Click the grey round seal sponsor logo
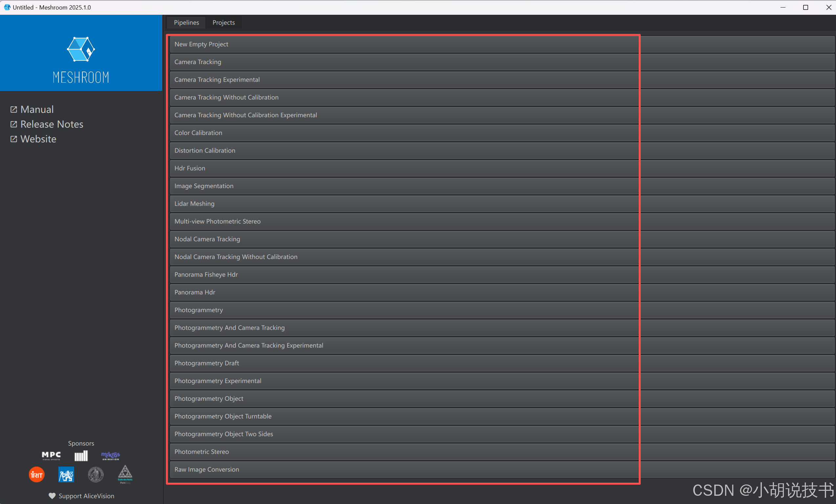 tap(96, 474)
